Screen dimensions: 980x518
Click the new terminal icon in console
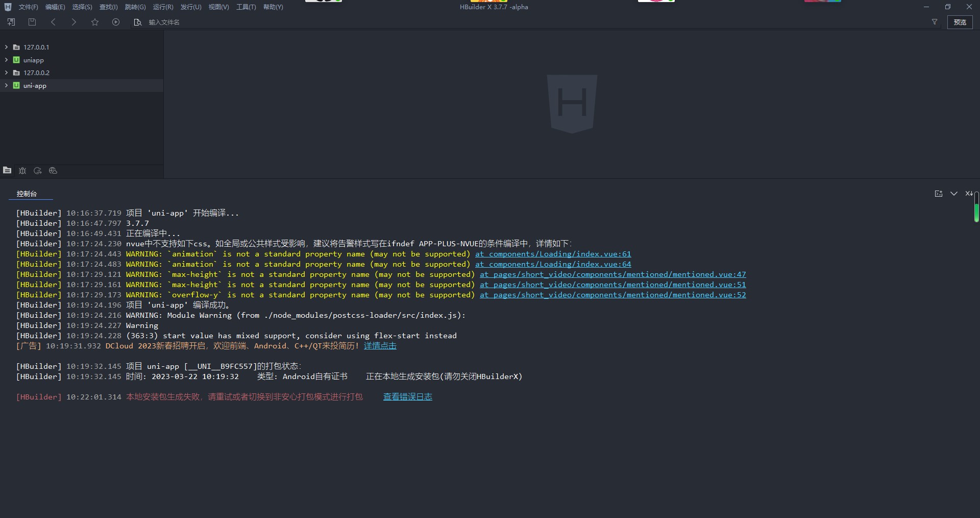pyautogui.click(x=938, y=194)
